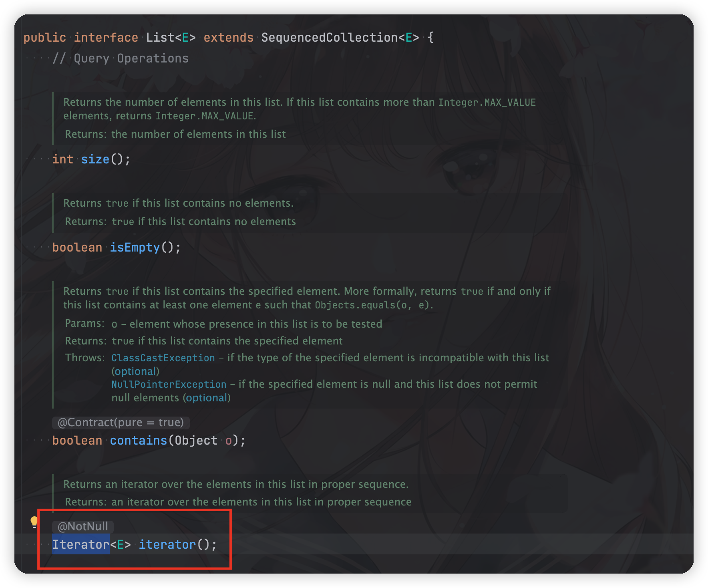Click the 'Throws:' label in contains documentation

84,357
